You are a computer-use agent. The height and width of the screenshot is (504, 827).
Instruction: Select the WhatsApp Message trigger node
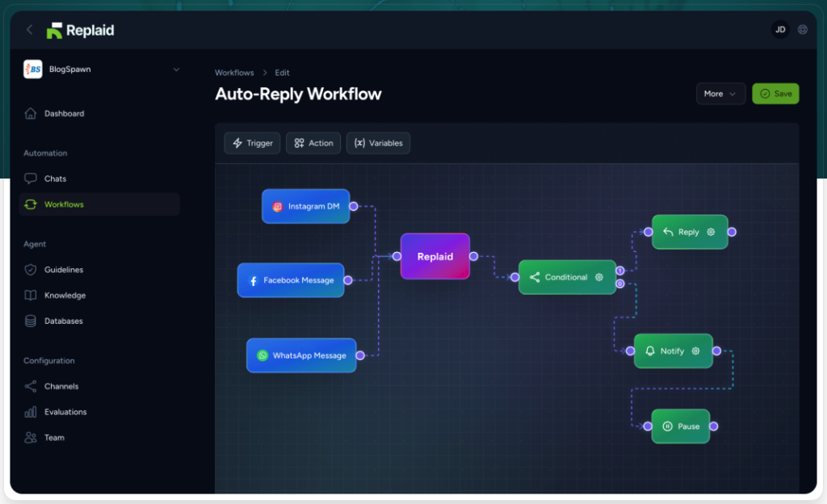pos(300,355)
